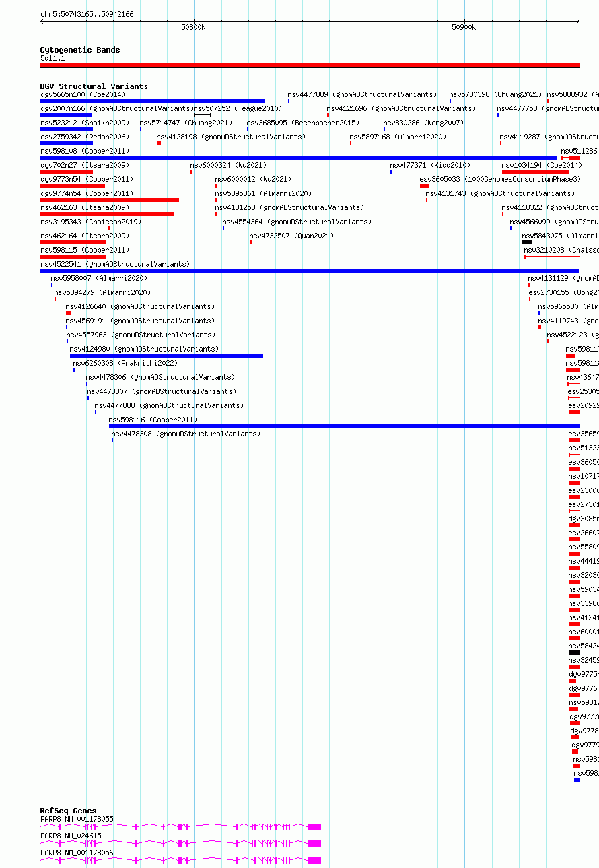The image size is (599, 868).
Task: Select the nsv4119287 variant label
Action: pos(549,137)
